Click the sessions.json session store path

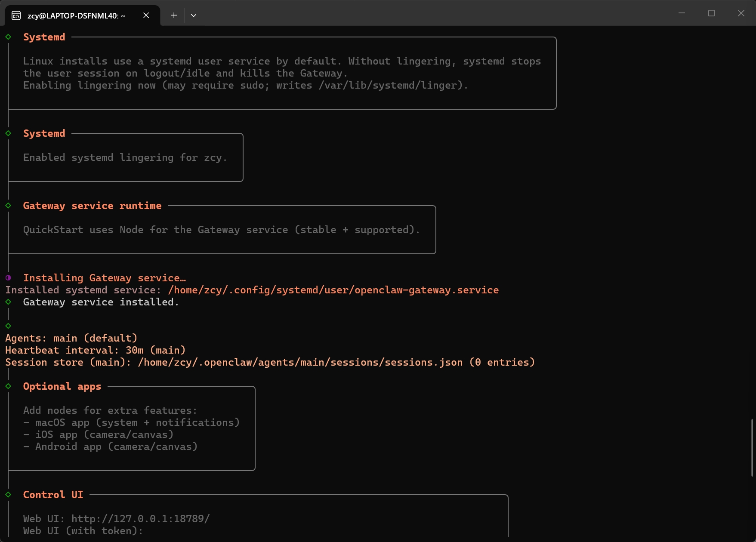[x=300, y=362]
